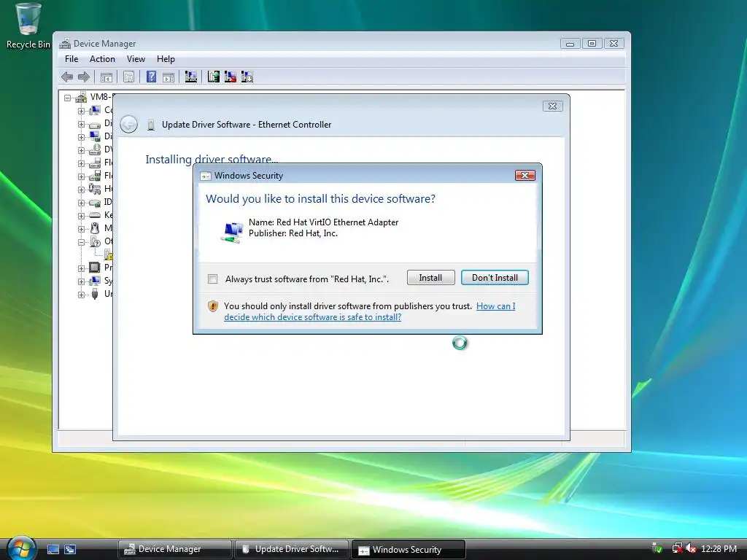The image size is (747, 560).
Task: Select the Mice pointing devices icon
Action: [95, 228]
